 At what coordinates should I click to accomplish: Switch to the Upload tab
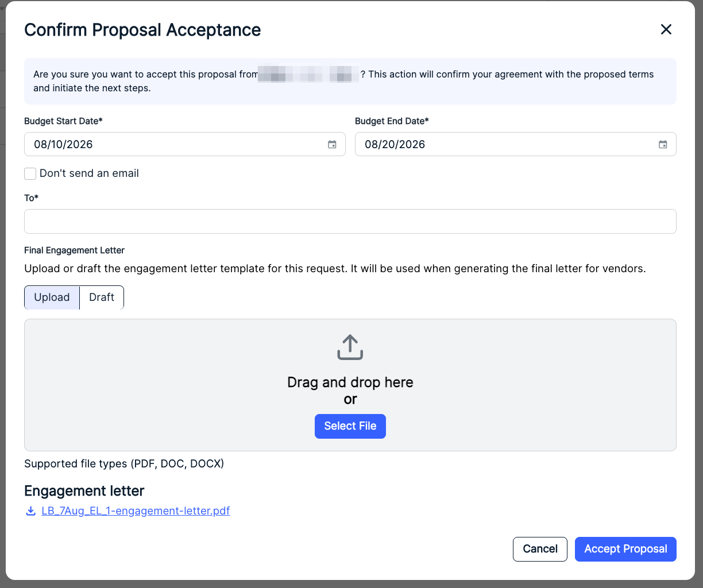(52, 297)
